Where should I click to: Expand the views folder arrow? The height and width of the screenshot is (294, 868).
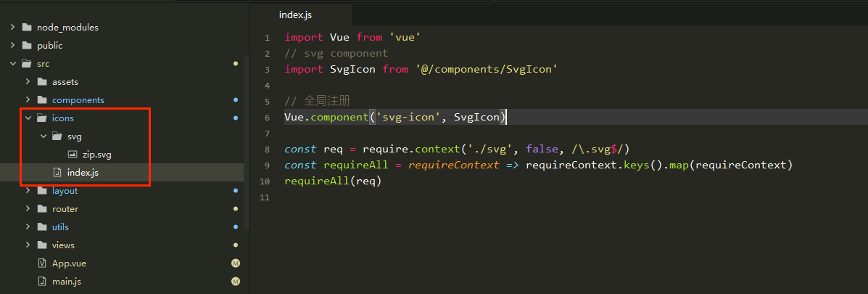[x=28, y=245]
